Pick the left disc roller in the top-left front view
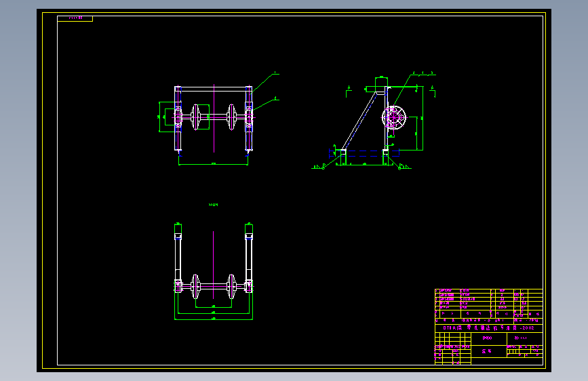The height and width of the screenshot is (381, 588). (x=195, y=117)
